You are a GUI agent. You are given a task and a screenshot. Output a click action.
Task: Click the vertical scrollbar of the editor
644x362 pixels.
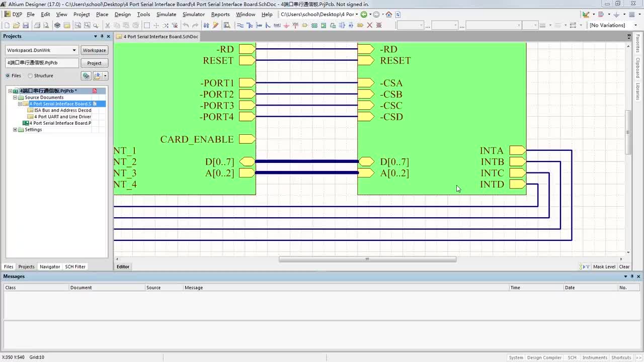coord(628,132)
